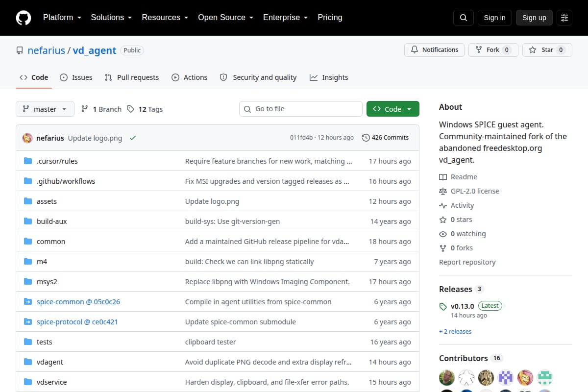Open the + 2 releases link
This screenshot has width=588, height=392.
455,331
